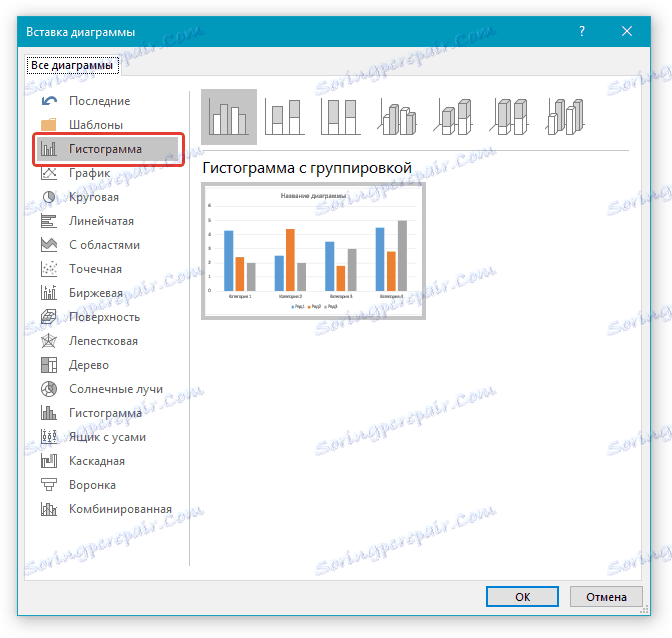
Task: Choose the 3-D stacked column subtype icon
Action: pos(453,117)
